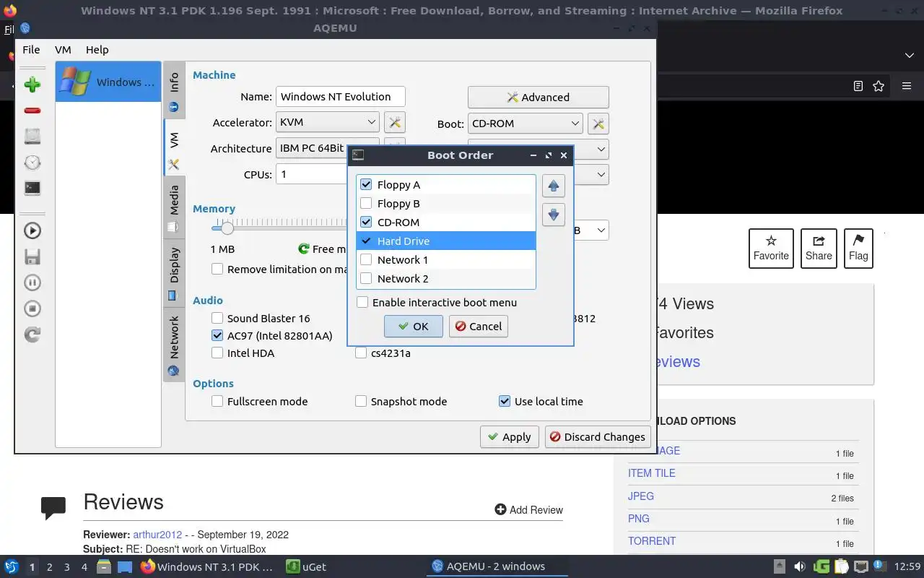Screen dimensions: 924x578
Task: Pause the VM with the pause icon
Action: [x=32, y=282]
